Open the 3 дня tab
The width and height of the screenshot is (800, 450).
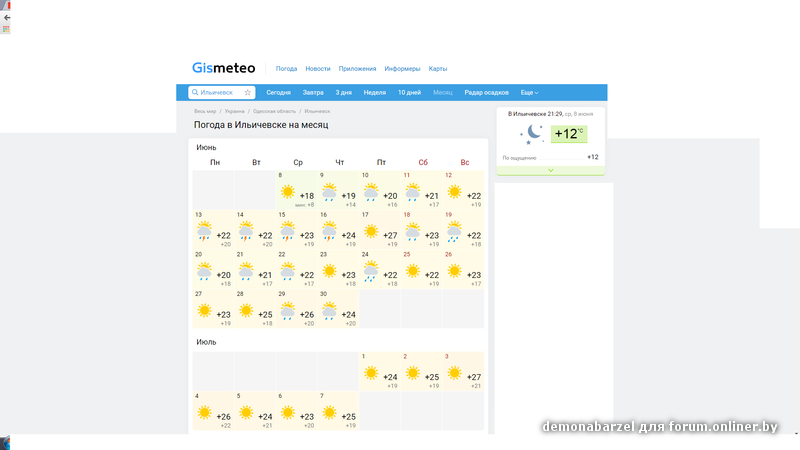[343, 92]
